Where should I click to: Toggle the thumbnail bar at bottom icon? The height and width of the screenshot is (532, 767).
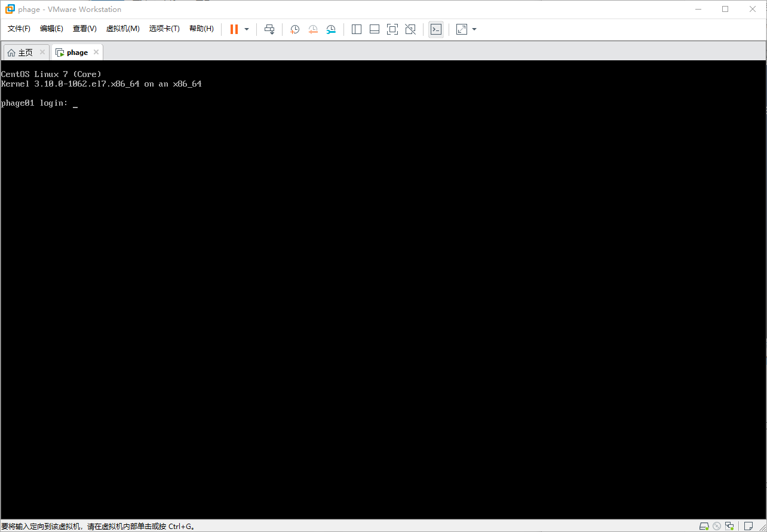375,29
